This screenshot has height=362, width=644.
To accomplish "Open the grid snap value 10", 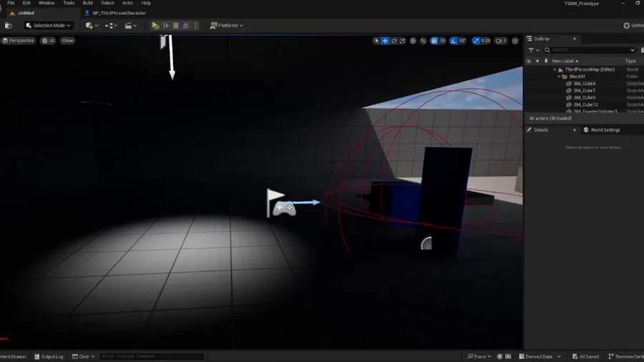I will 442,41.
